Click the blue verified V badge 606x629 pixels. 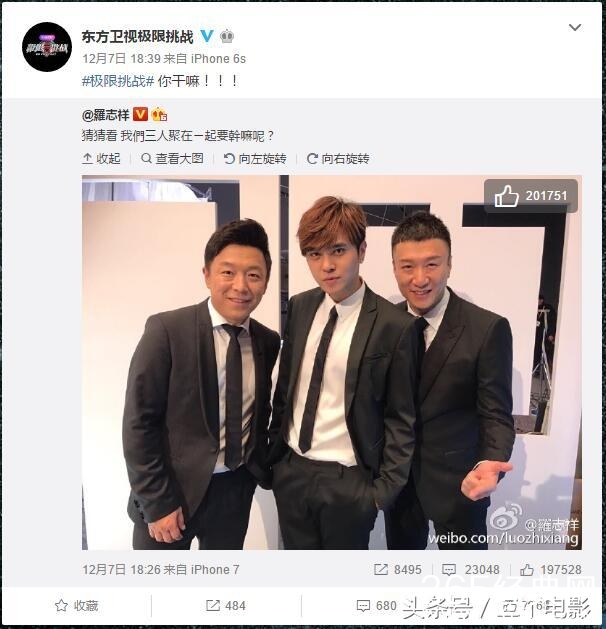[207, 37]
